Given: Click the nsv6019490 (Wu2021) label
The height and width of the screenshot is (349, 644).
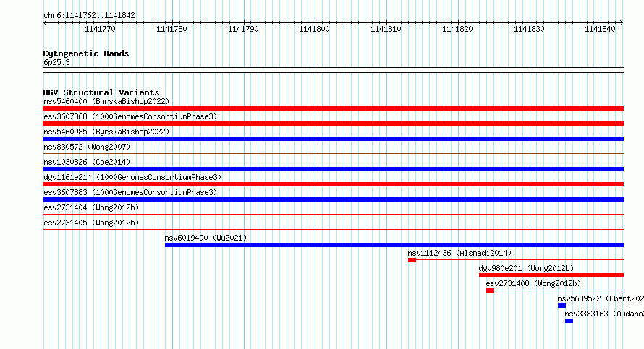Looking at the screenshot, I should click(x=206, y=238).
